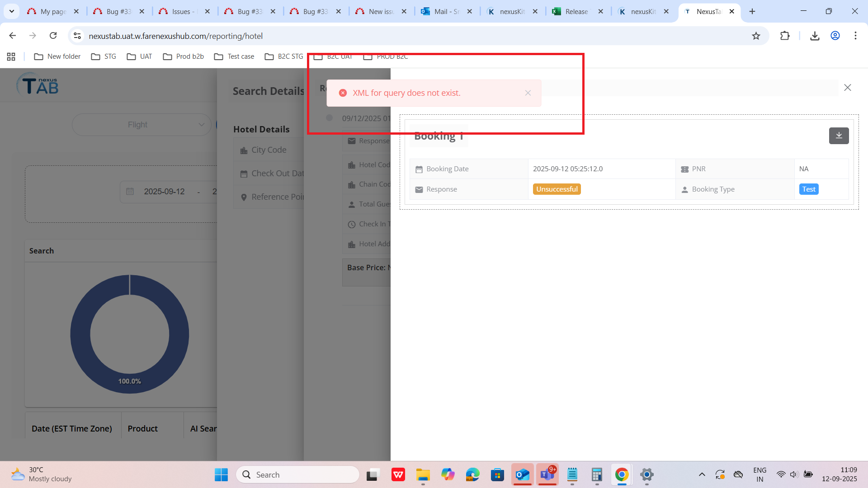Reload the current page
Viewport: 868px width, 488px height.
(x=53, y=36)
